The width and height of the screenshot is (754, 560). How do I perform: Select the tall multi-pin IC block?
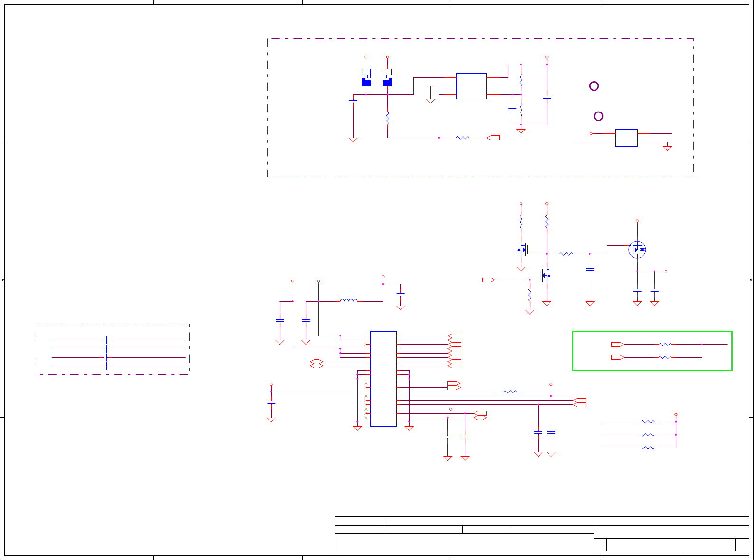tap(383, 379)
